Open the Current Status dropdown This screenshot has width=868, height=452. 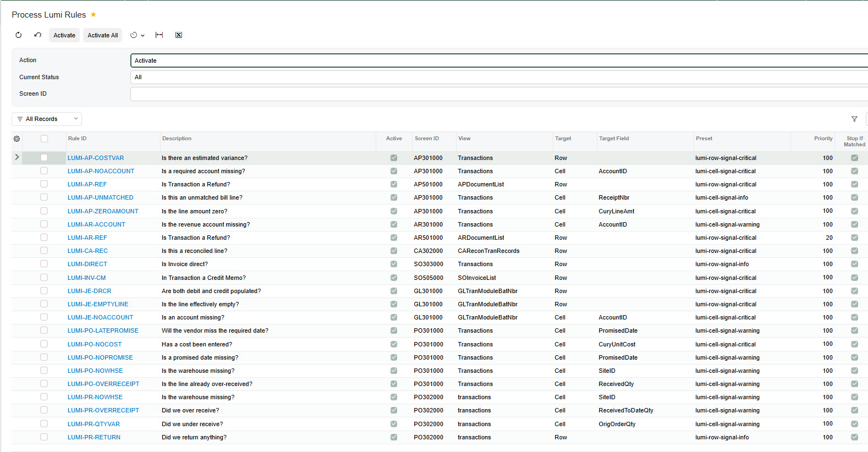pyautogui.click(x=499, y=77)
